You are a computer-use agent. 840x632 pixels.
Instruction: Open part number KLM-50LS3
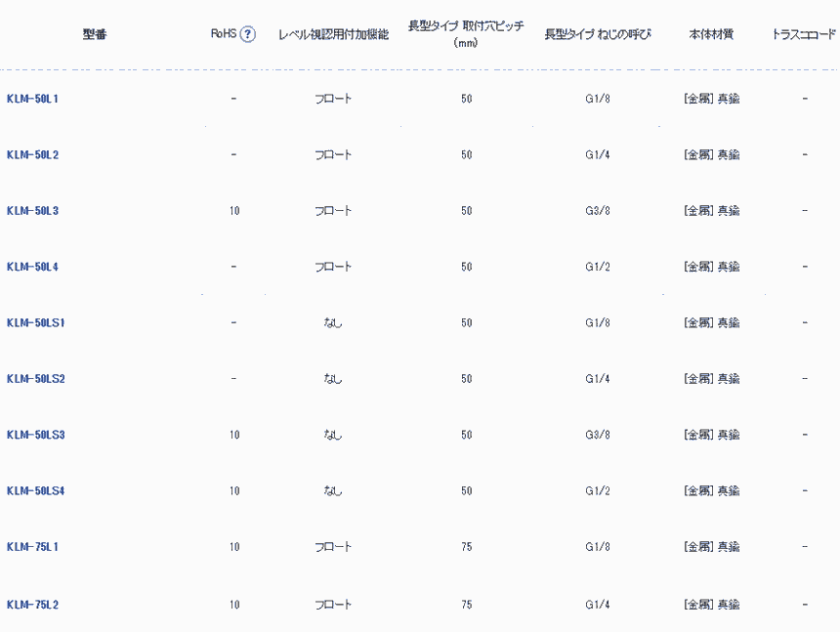click(35, 435)
